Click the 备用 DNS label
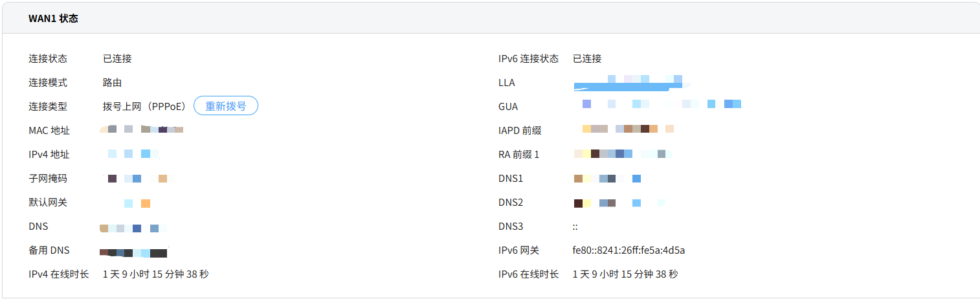The height and width of the screenshot is (299, 980). point(49,250)
